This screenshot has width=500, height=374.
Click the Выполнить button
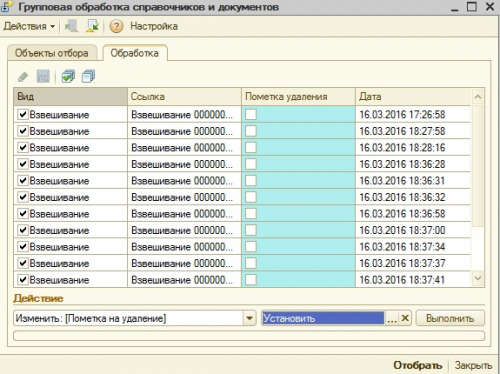tap(450, 318)
